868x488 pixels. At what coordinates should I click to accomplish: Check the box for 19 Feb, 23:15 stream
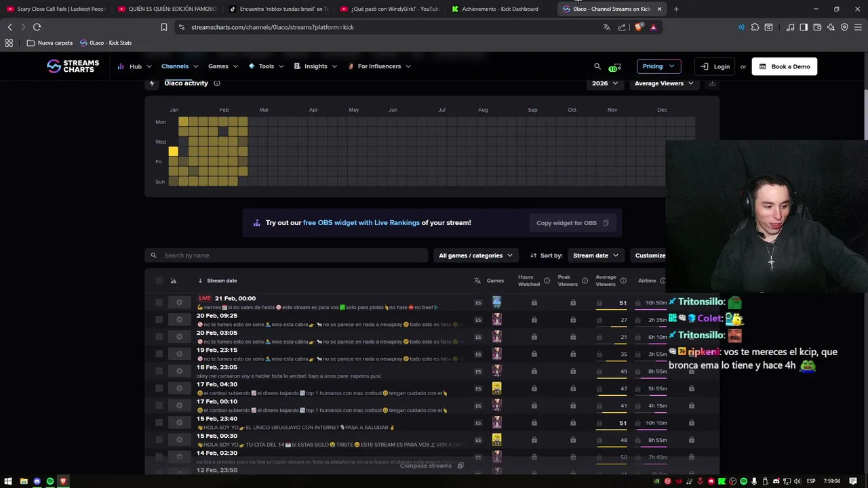tap(159, 354)
